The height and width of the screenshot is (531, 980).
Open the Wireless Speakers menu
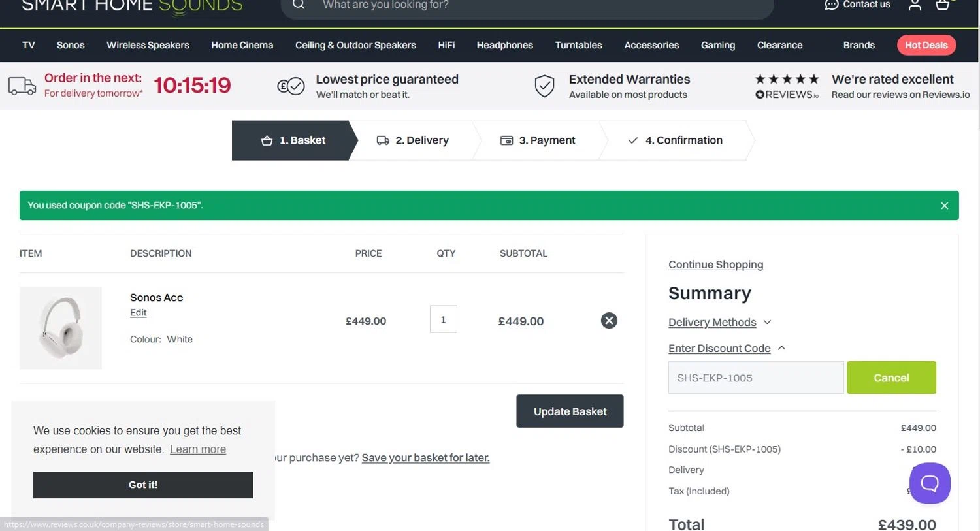(148, 45)
